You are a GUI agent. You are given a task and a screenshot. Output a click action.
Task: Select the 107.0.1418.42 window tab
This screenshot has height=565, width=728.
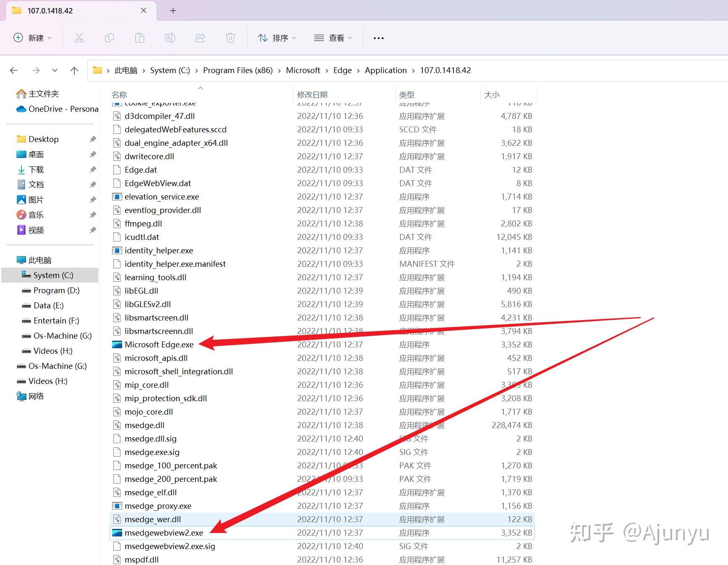click(x=81, y=11)
